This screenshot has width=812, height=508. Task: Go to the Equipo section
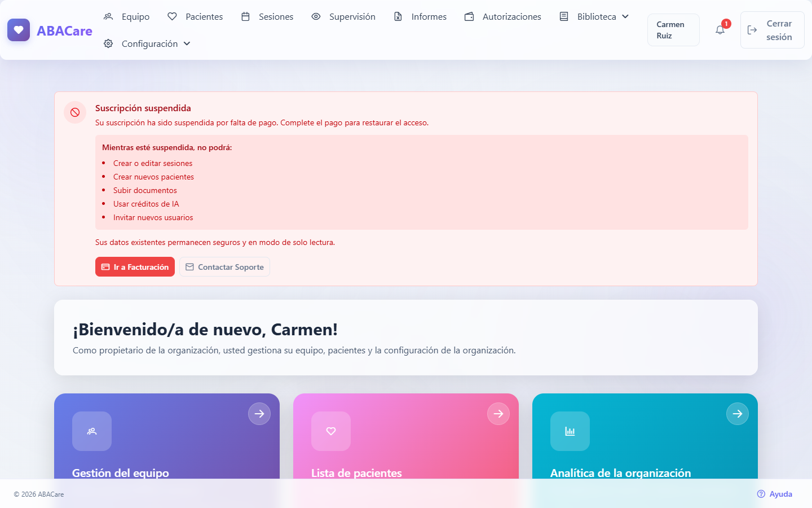(127, 17)
